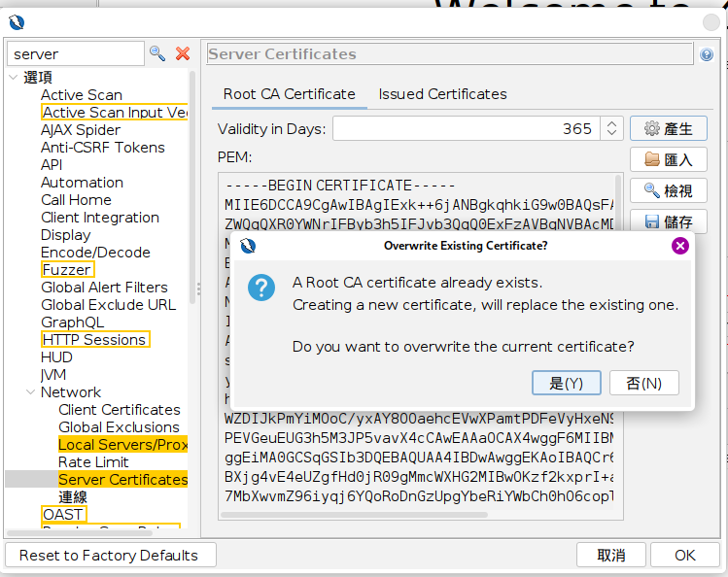Select JVM in options tree
The image size is (728, 577).
tap(53, 375)
